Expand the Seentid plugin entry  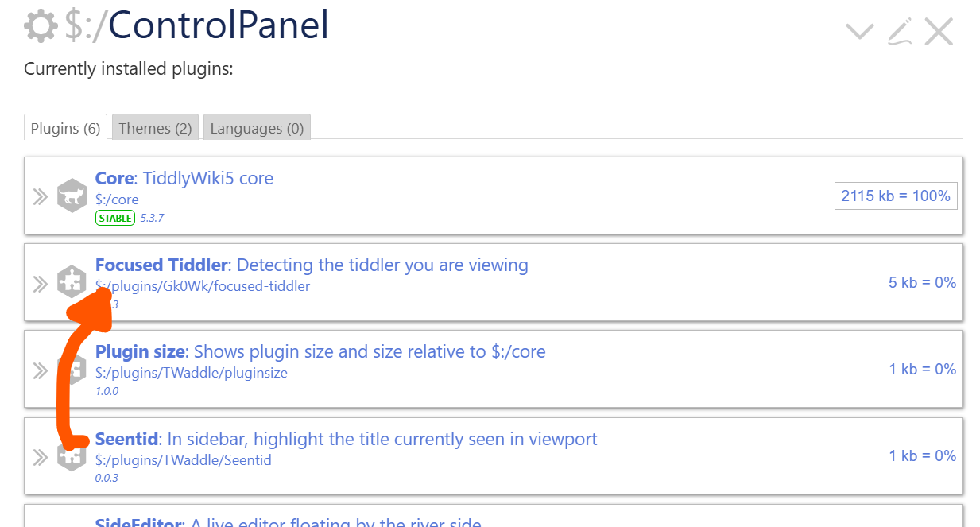point(40,456)
